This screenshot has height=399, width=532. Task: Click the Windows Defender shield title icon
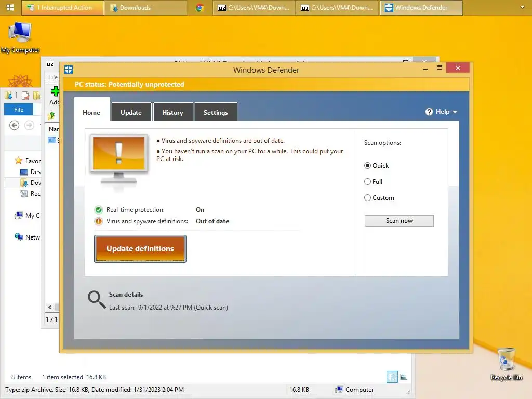click(x=69, y=70)
